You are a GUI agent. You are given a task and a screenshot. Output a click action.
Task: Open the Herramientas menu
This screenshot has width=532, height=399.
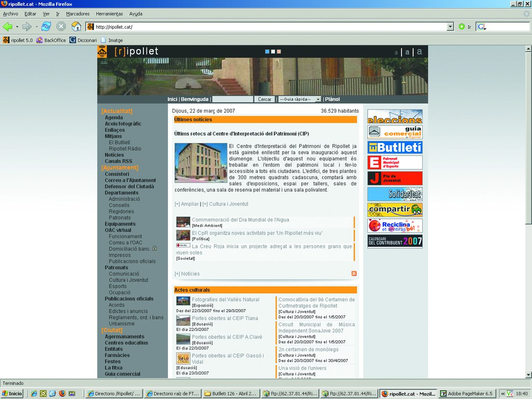(109, 14)
